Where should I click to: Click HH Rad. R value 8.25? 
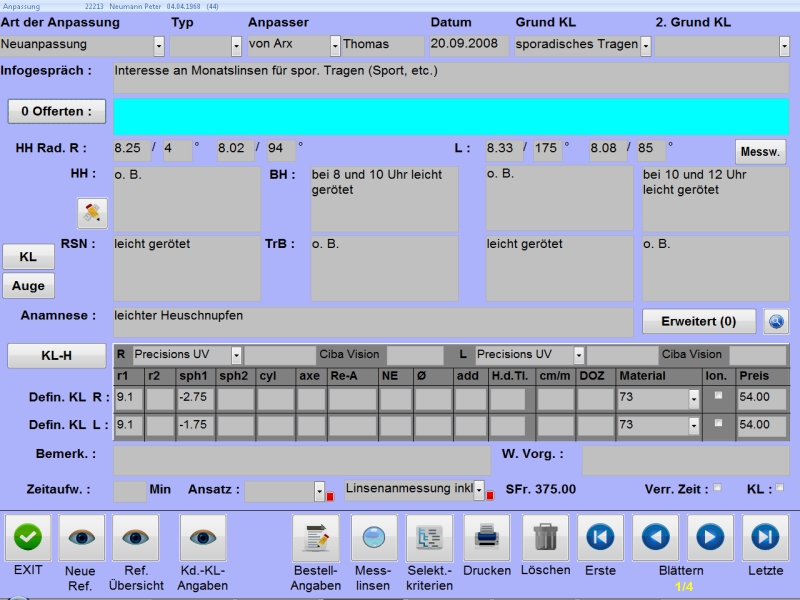132,150
